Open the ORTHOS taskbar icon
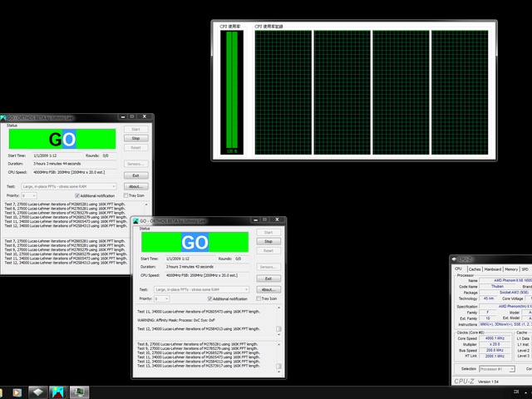This screenshot has width=532, height=399. click(x=58, y=392)
